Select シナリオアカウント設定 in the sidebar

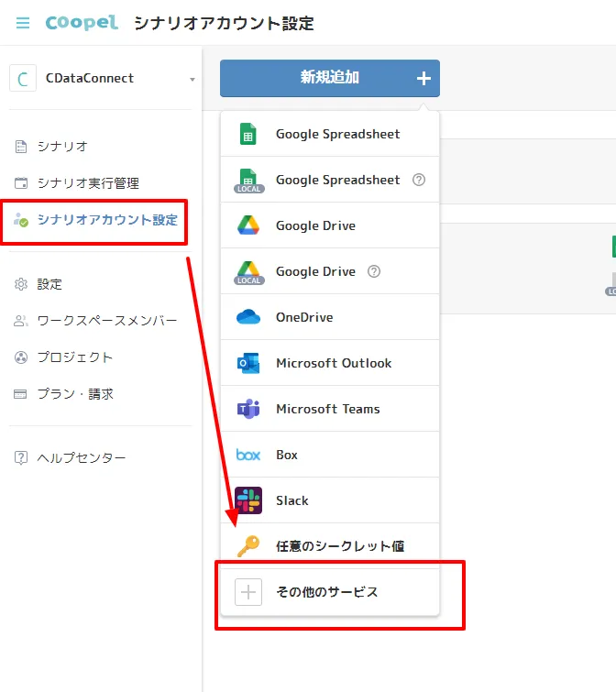pos(107,220)
